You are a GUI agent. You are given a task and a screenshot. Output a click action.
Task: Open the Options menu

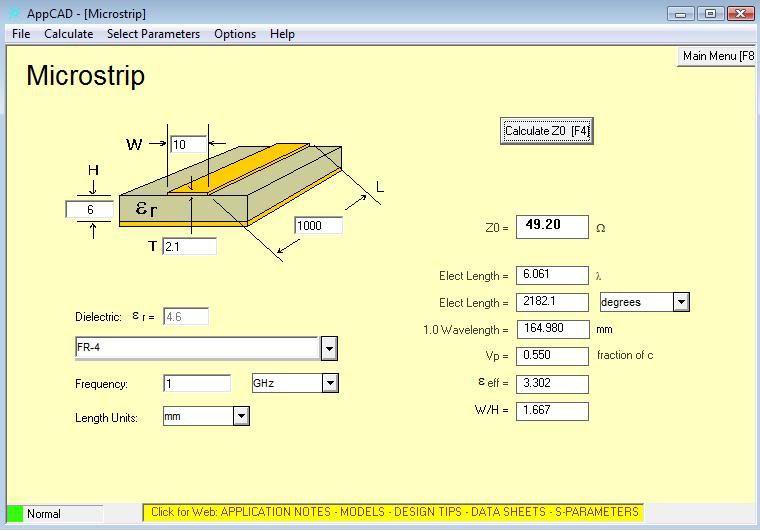[235, 34]
